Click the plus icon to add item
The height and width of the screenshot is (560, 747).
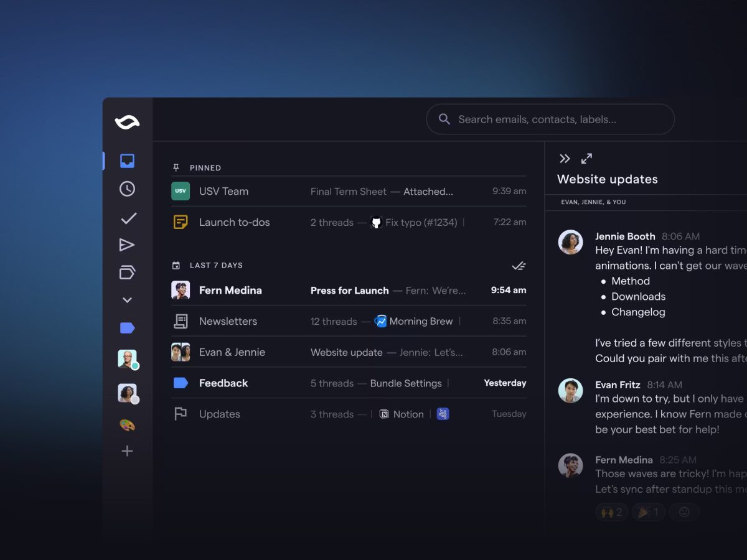127,451
